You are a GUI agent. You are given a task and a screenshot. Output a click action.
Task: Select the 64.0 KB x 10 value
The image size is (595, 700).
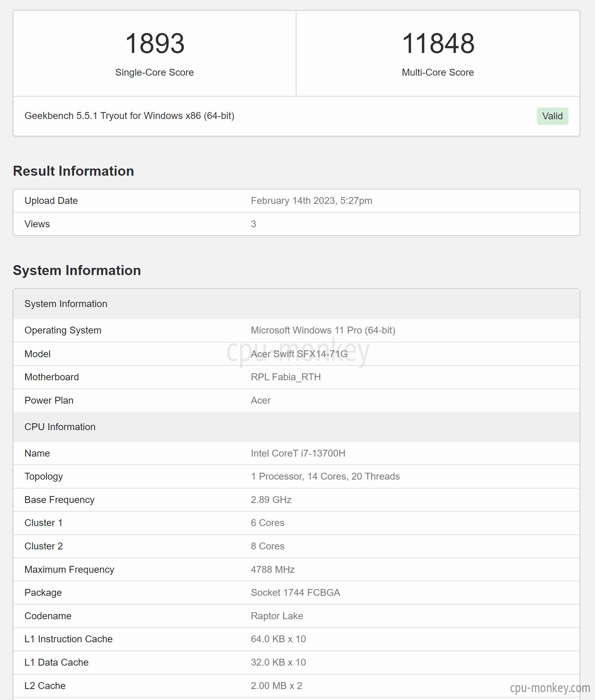point(278,639)
